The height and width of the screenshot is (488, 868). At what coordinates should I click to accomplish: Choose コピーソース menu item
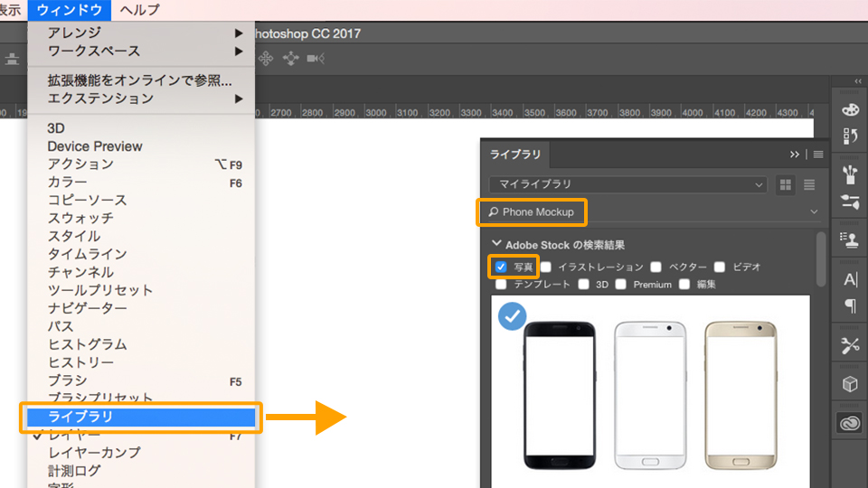(x=141, y=201)
